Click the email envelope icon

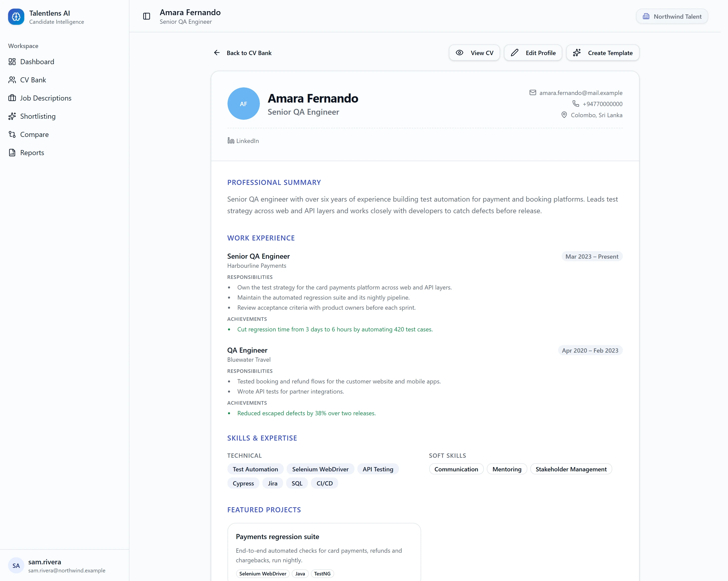pos(533,92)
